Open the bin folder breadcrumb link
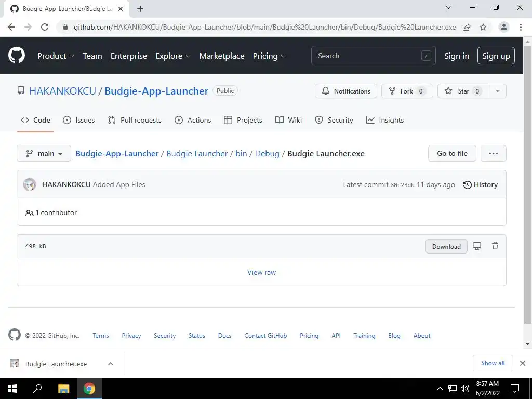This screenshot has width=532, height=399. click(x=241, y=153)
